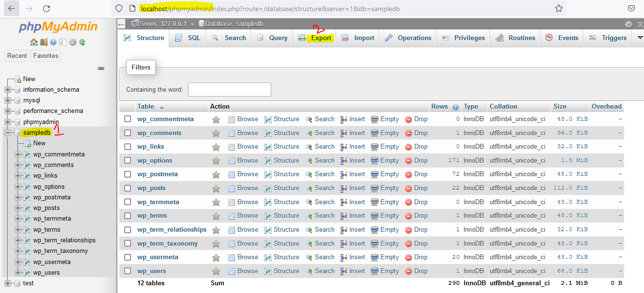Click the Favorites button in navigation panel
This screenshot has width=644, height=293.
click(x=46, y=56)
